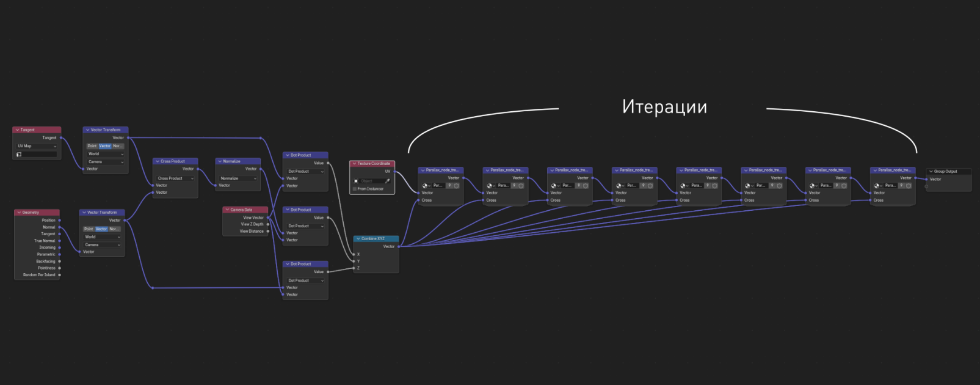
Task: Click Geometry node's Backfacing output socket
Action: (x=59, y=261)
